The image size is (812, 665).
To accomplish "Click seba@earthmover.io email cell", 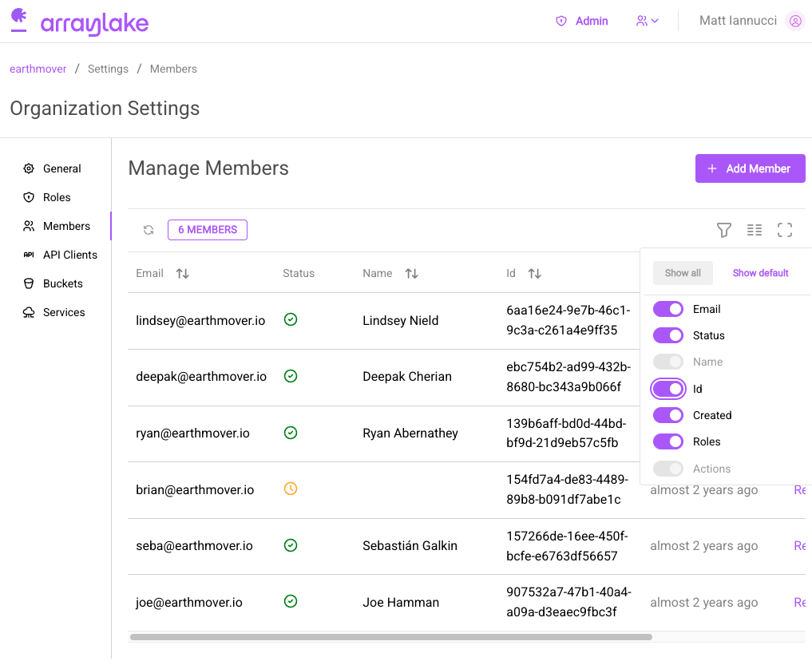I will pyautogui.click(x=194, y=546).
